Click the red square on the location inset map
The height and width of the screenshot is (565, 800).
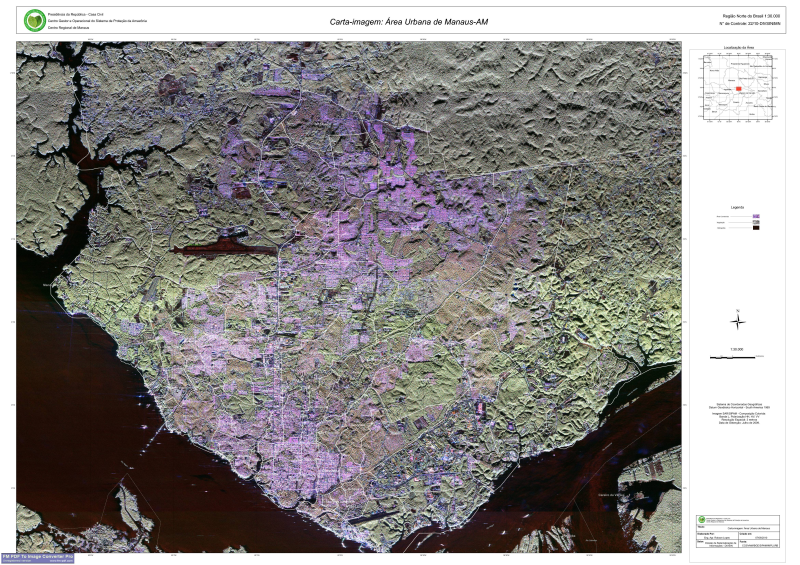[x=738, y=89]
